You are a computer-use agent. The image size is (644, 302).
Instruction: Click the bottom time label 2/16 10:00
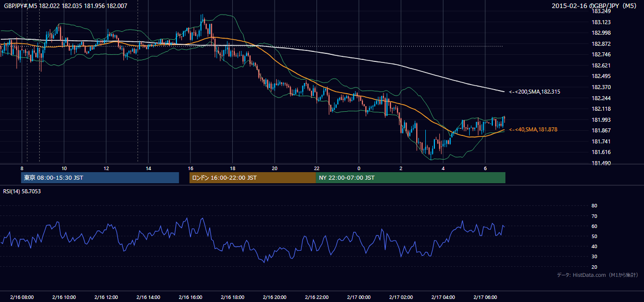(x=64, y=297)
